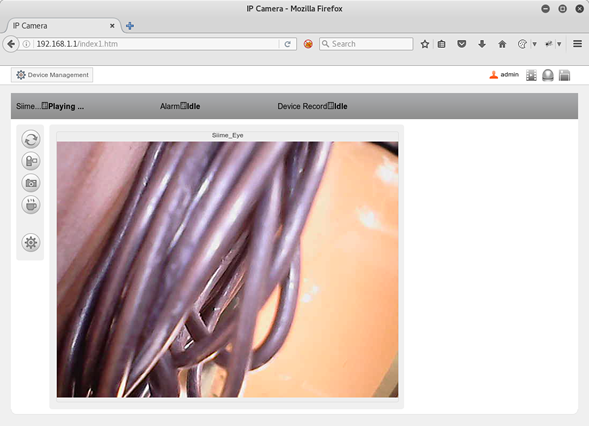The width and height of the screenshot is (589, 426).
Task: Click the refresh stream icon in sidebar
Action: pos(31,139)
